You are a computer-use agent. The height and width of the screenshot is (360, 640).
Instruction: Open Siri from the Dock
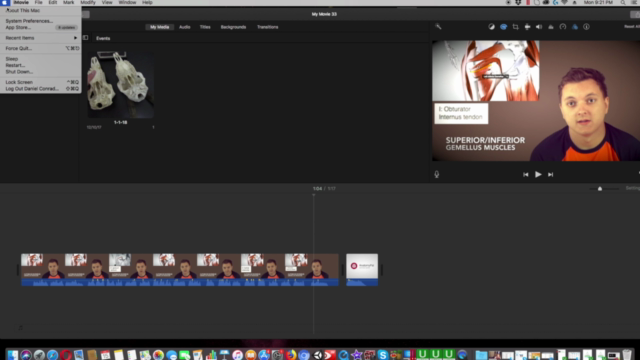tap(26, 355)
